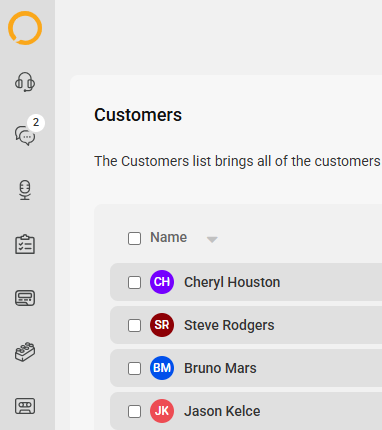382x430 pixels.
Task: Open the clipboard checklist icon
Action: coord(25,244)
